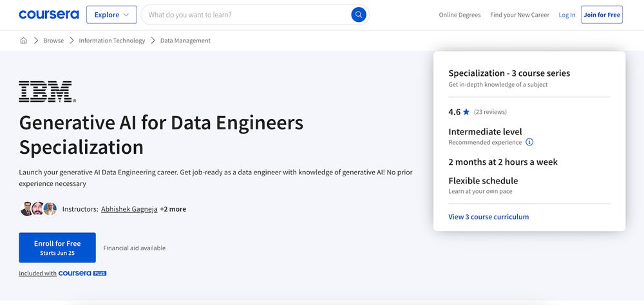The width and height of the screenshot is (644, 305).
Task: Go to Information Technology breadcrumb
Action: [111, 41]
